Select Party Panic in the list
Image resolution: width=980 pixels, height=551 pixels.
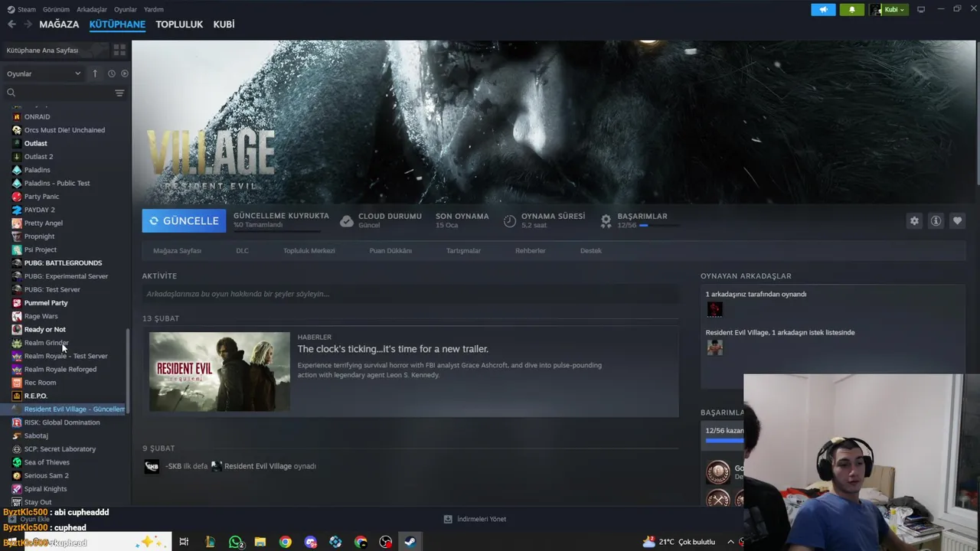click(41, 197)
